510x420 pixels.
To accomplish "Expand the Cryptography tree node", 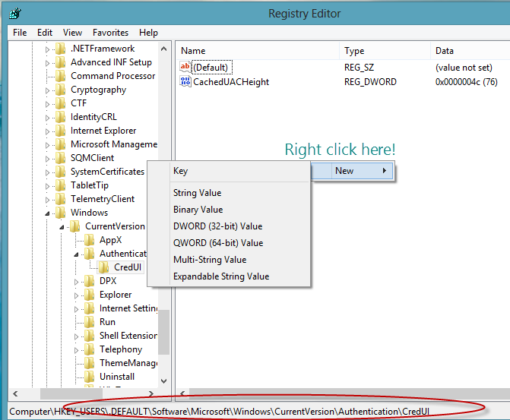I will pyautogui.click(x=47, y=90).
